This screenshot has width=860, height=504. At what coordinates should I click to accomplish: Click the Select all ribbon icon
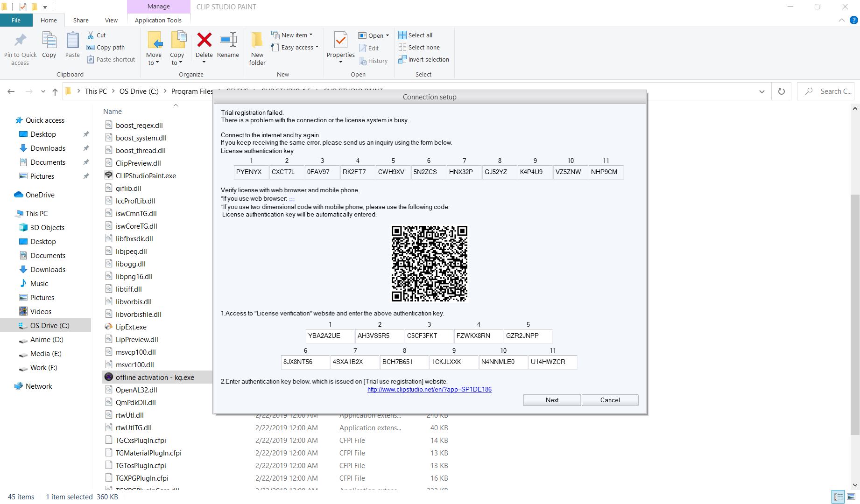click(x=402, y=35)
